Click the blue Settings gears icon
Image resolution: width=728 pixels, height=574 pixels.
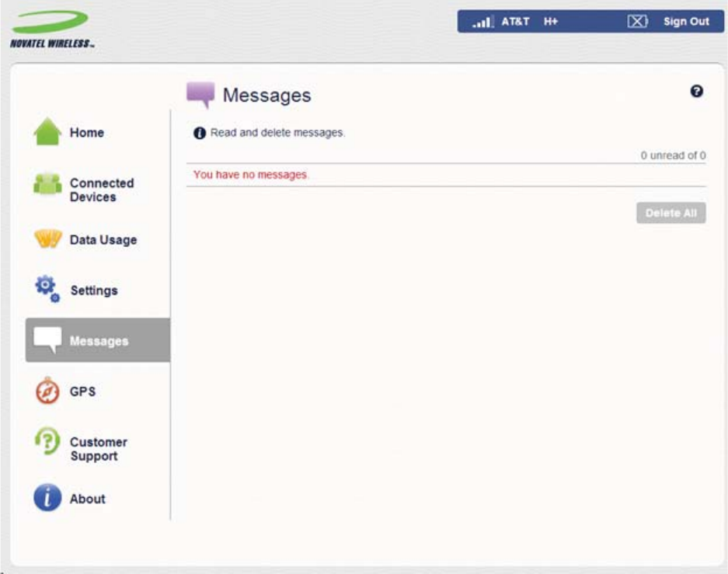coord(47,289)
